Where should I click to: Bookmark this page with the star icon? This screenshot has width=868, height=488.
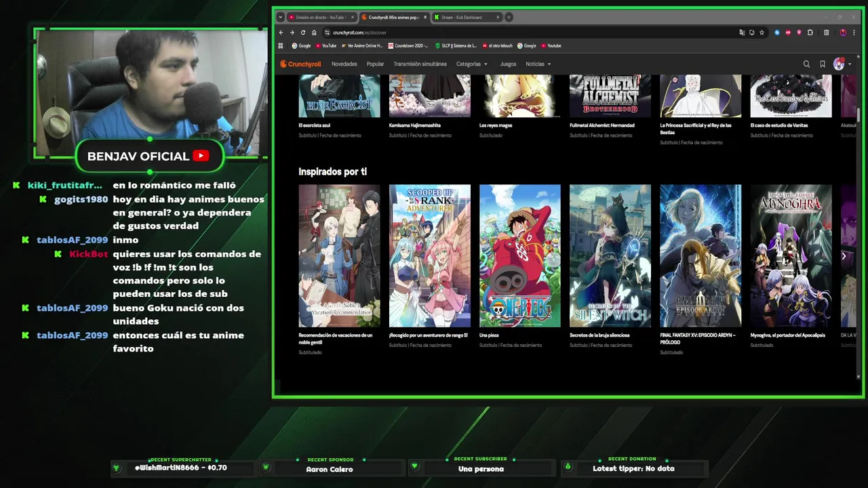762,33
